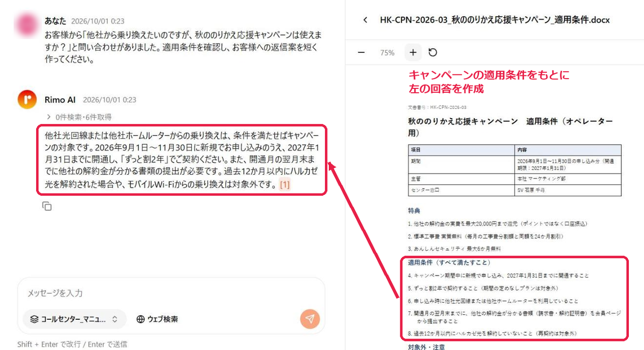Click the 内容 table header cell
The image size is (644, 350).
click(x=567, y=150)
